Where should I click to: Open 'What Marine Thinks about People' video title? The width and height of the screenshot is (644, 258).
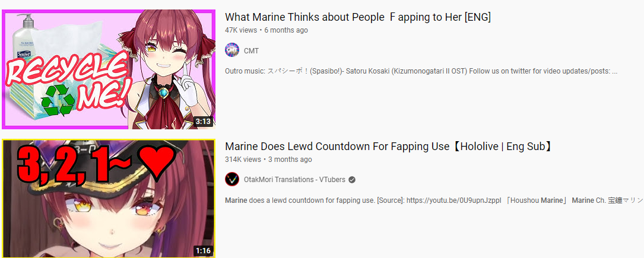point(358,17)
